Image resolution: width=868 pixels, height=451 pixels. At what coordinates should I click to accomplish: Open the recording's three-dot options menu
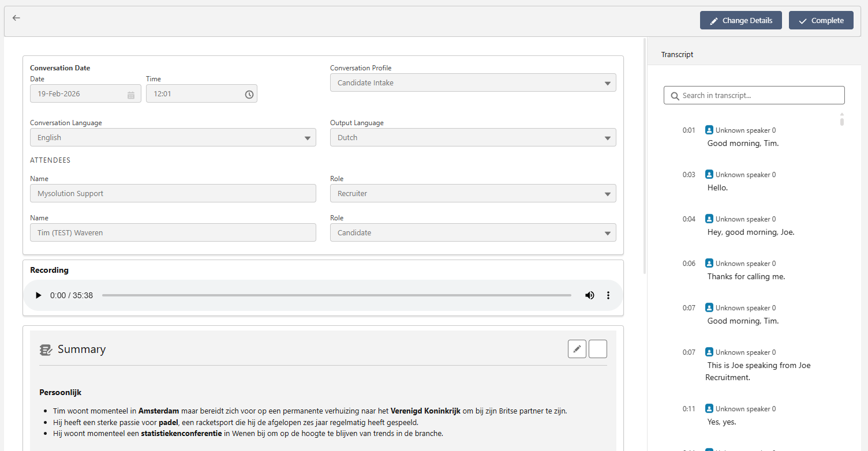pos(608,295)
